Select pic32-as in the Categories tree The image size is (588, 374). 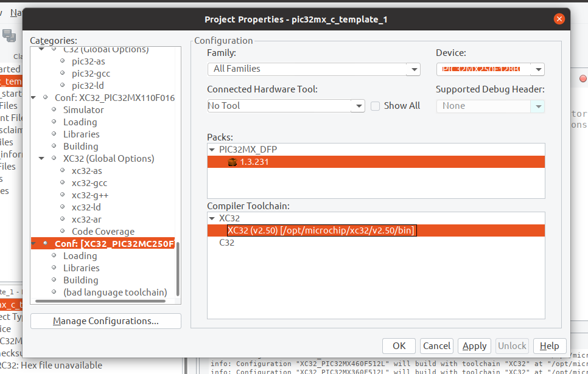[88, 61]
